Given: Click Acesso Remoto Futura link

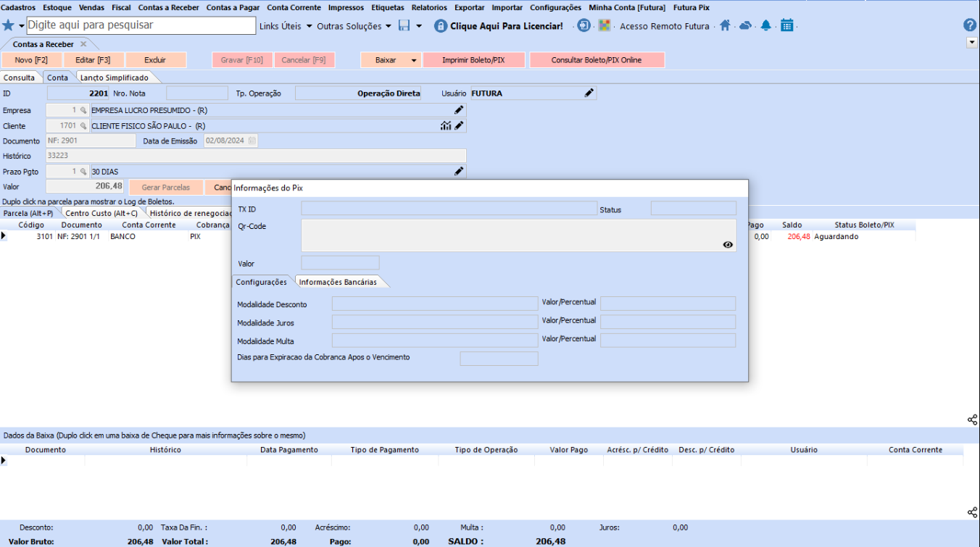Looking at the screenshot, I should 665,26.
